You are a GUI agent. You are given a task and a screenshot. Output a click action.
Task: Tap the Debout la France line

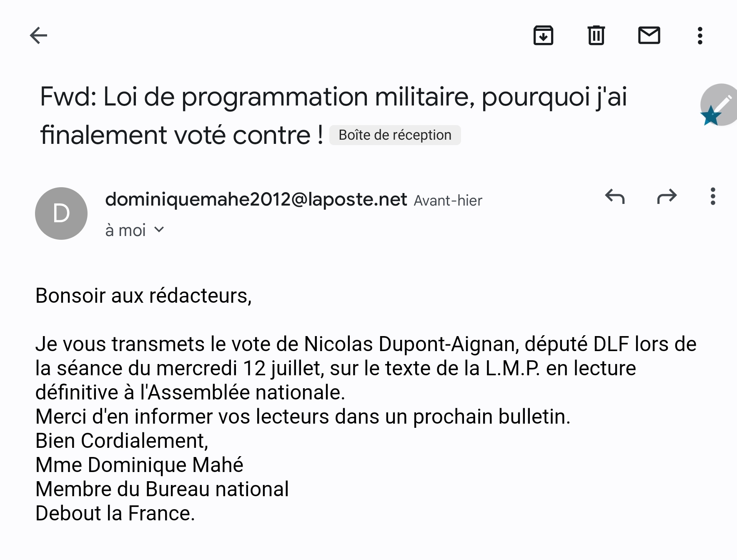[x=115, y=513]
